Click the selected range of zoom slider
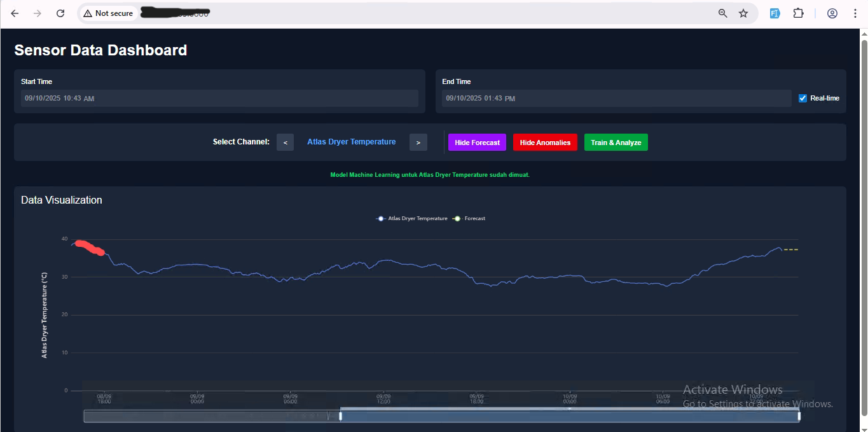The image size is (868, 432). click(570, 416)
